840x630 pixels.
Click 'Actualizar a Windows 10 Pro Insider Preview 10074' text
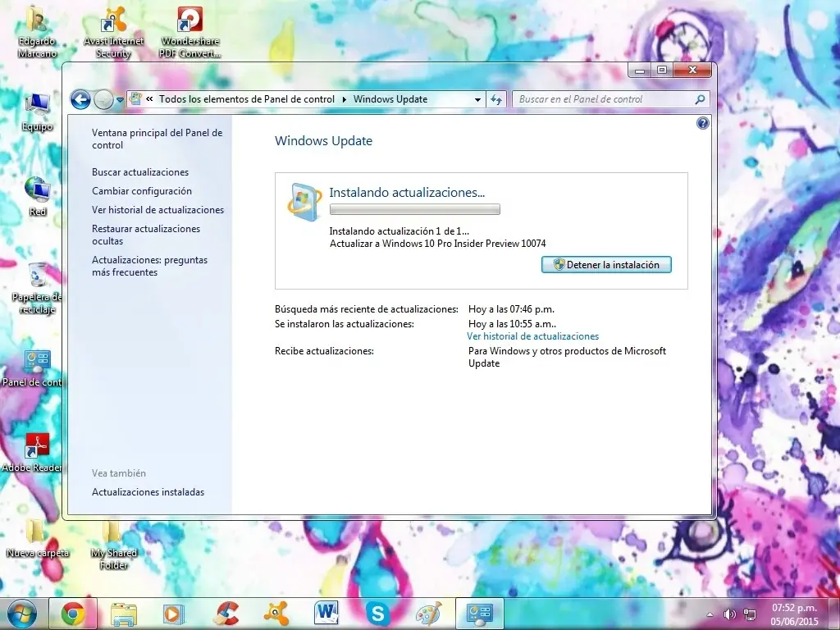tap(438, 244)
